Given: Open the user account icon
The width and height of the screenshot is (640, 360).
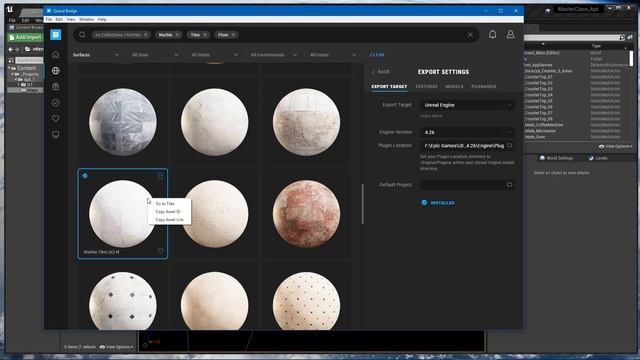Looking at the screenshot, I should point(511,34).
